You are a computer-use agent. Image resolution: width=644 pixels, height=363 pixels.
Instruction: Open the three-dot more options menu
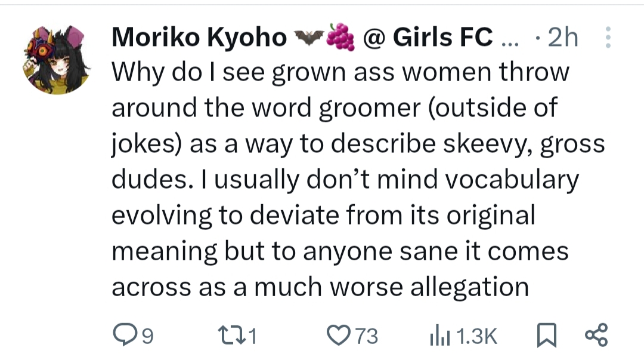coord(608,38)
